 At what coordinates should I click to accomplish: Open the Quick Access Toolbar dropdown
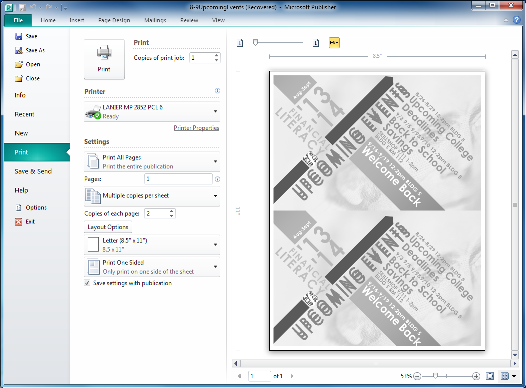click(x=65, y=7)
